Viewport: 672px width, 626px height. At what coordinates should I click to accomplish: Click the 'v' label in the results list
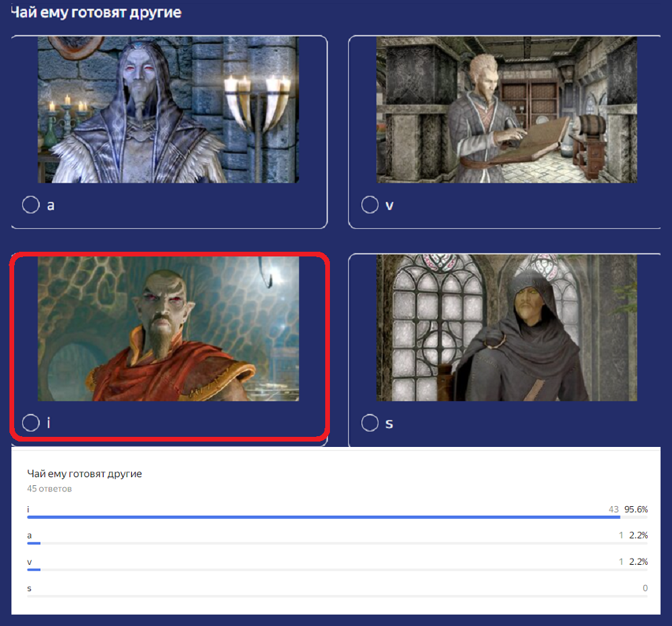click(x=29, y=562)
